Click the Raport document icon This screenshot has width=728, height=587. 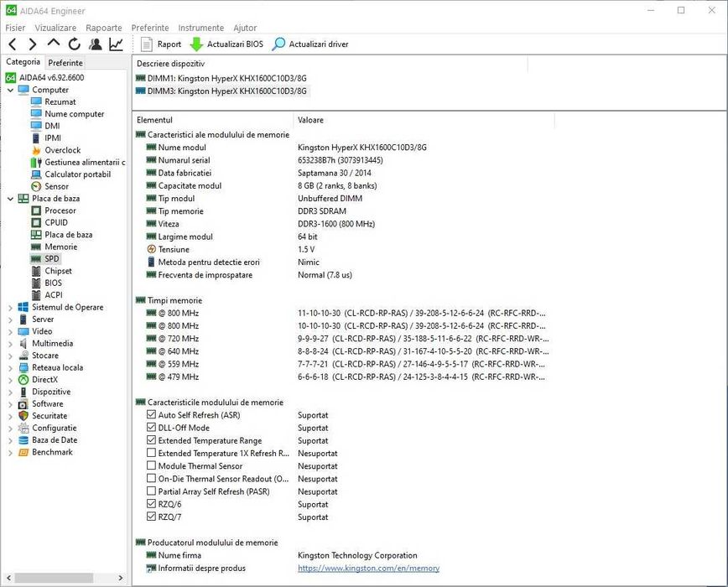(146, 44)
